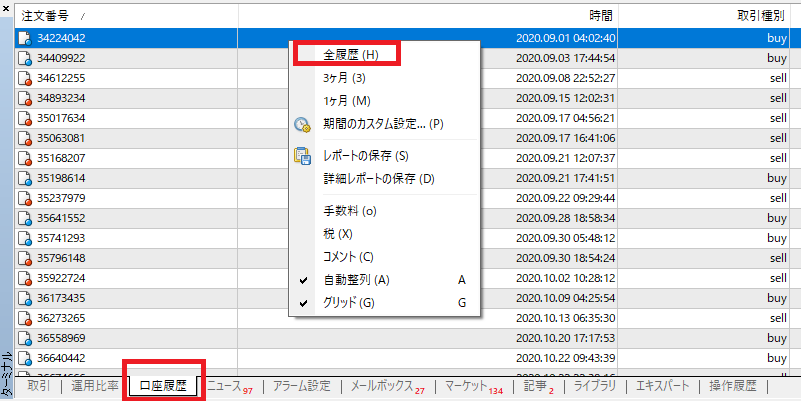The width and height of the screenshot is (801, 401).
Task: Click the order icon for row 34409922
Action: (24, 58)
